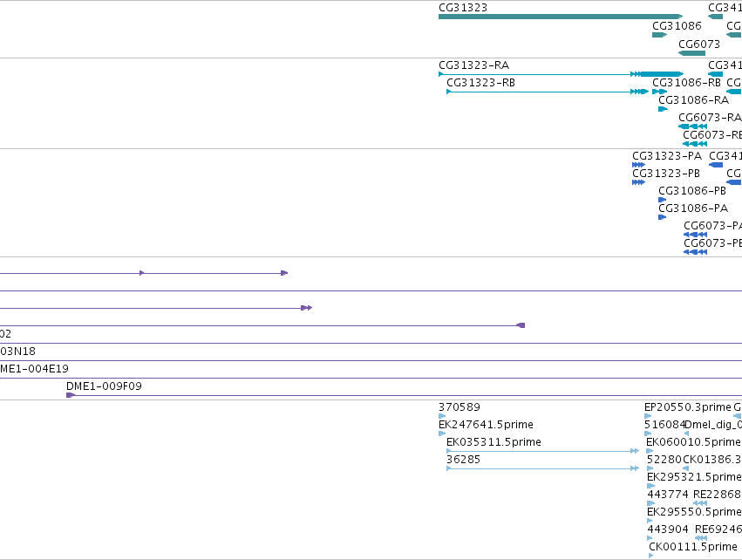Click the CG31086-RA transcript arrow

click(663, 109)
